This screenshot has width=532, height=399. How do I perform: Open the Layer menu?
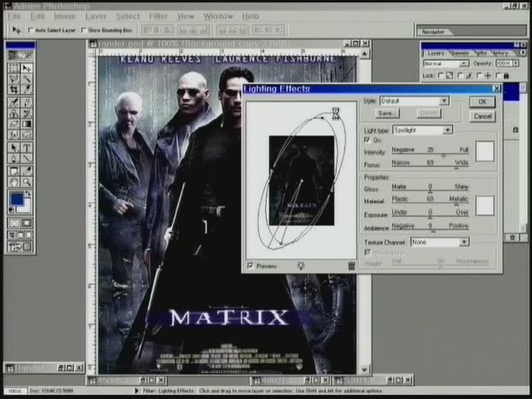tap(96, 16)
